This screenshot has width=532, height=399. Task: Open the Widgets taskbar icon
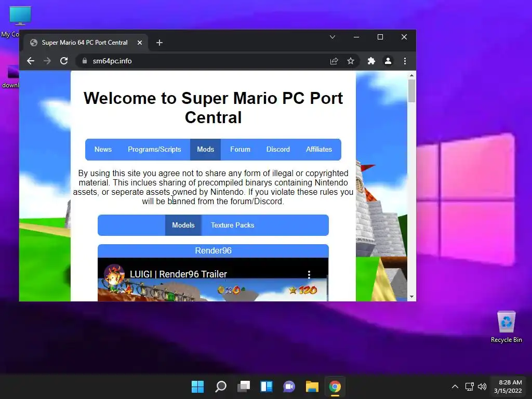[x=267, y=387]
